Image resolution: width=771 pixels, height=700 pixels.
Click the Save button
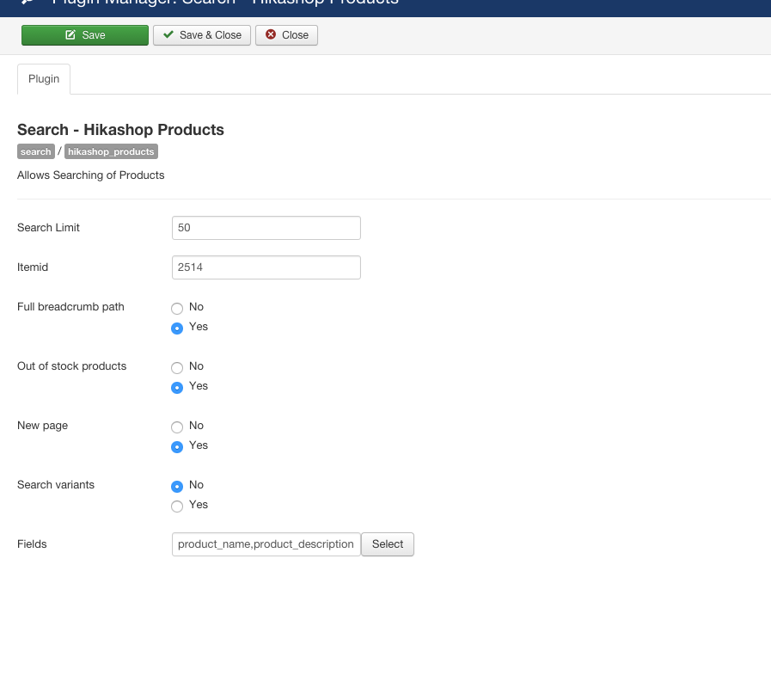(85, 35)
